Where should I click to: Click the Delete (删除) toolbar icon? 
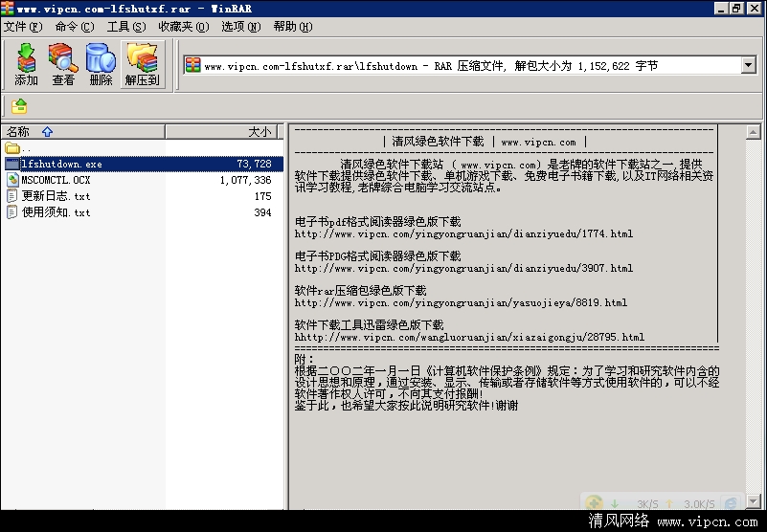tap(101, 64)
